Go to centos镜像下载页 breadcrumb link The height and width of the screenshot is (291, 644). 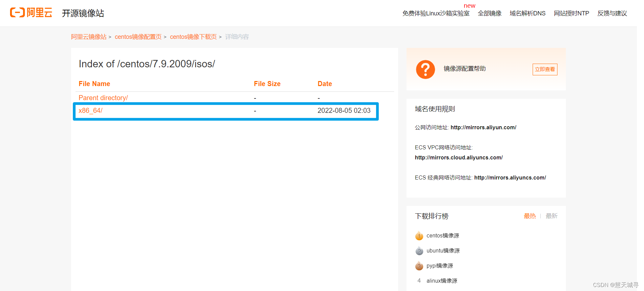click(x=193, y=37)
